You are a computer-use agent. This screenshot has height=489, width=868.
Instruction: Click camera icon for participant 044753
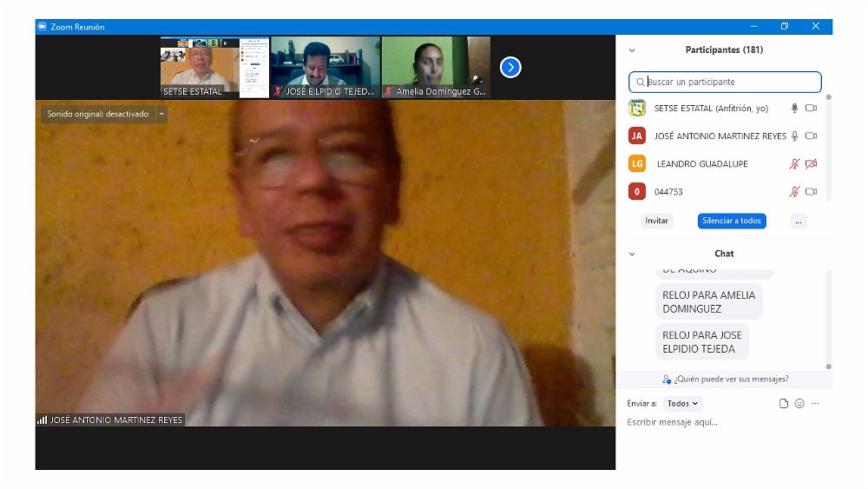pos(811,191)
